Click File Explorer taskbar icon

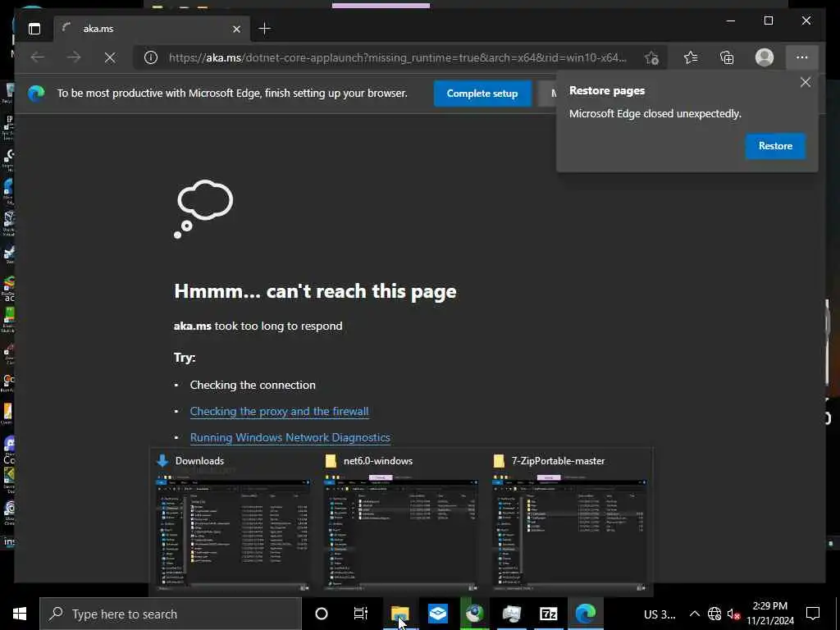(x=399, y=614)
